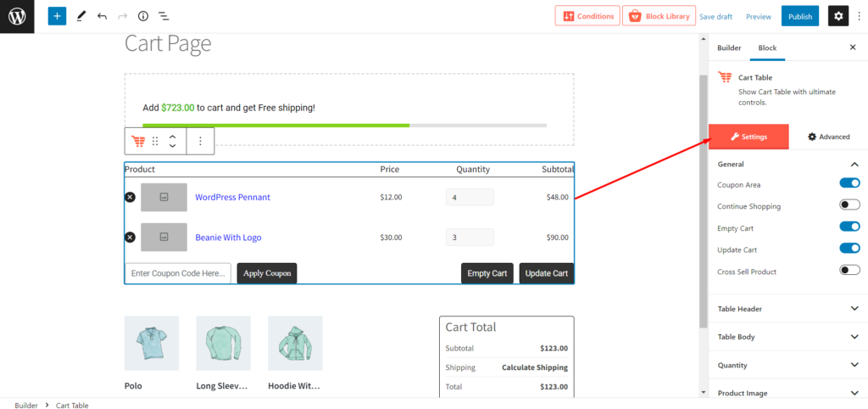Click the Apply Coupon button
Viewport: 868px width, 409px height.
(267, 273)
